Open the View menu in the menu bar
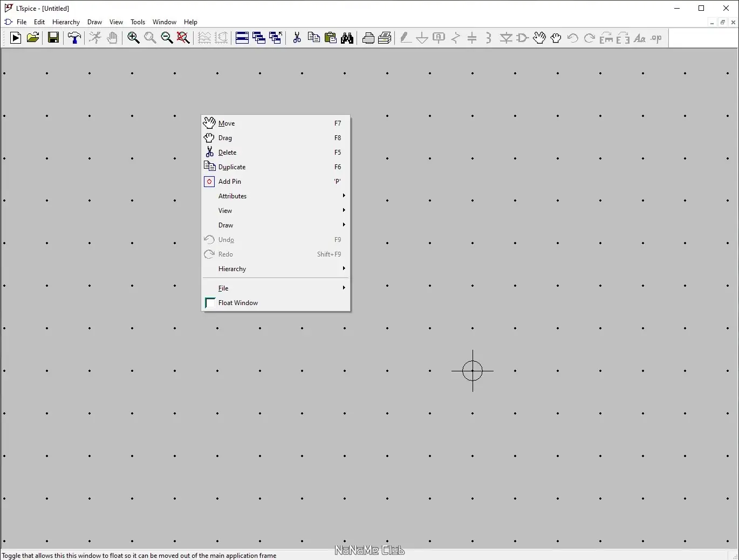The image size is (739, 560). tap(116, 22)
